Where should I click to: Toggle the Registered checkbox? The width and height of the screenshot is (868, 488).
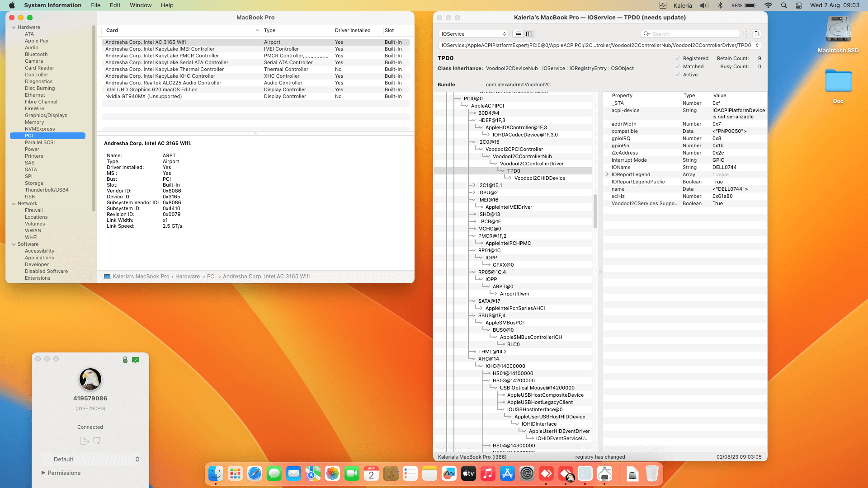pos(677,58)
